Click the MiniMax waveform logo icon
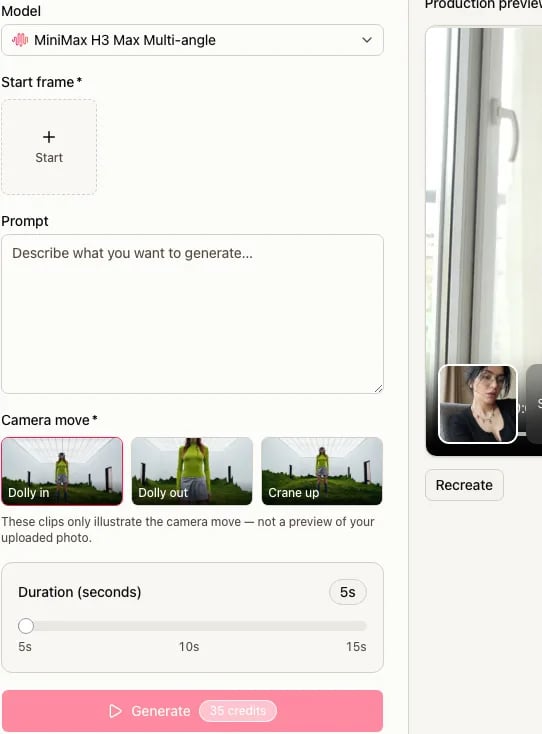Image resolution: width=542 pixels, height=734 pixels. (x=20, y=40)
